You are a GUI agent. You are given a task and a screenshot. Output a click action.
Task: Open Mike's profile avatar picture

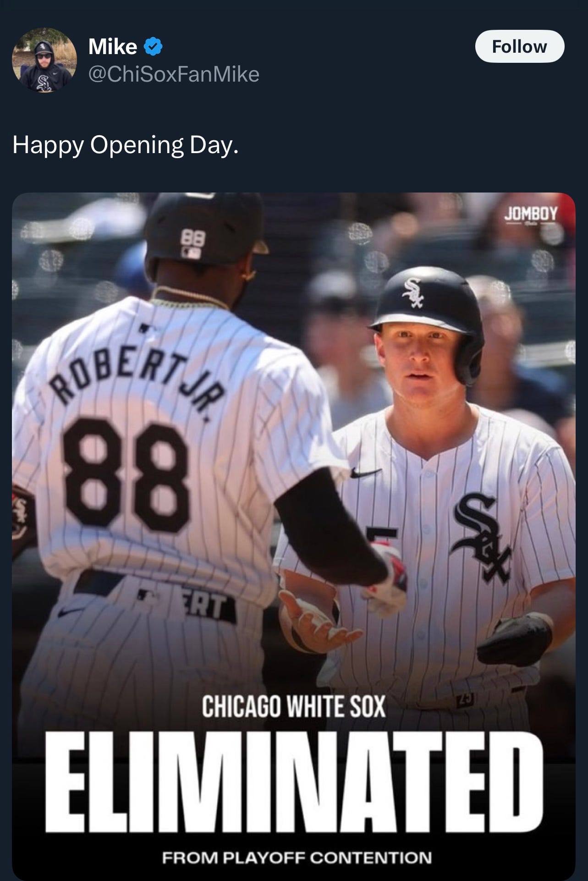44,60
